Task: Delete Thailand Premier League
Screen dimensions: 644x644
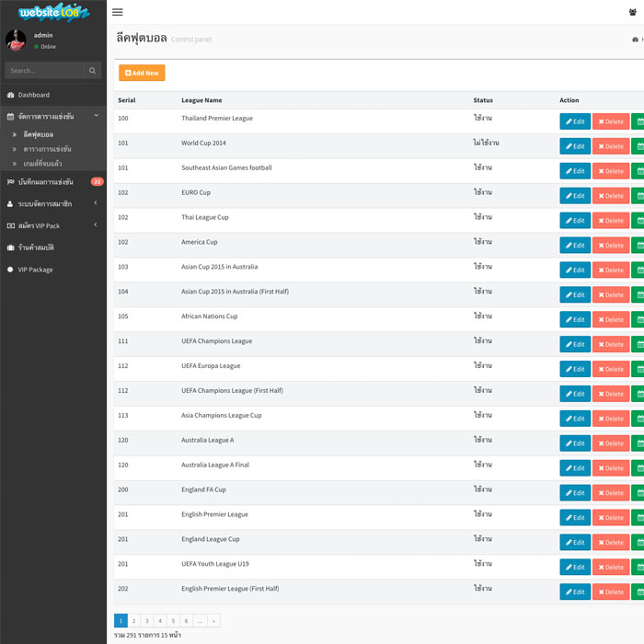Action: [611, 121]
